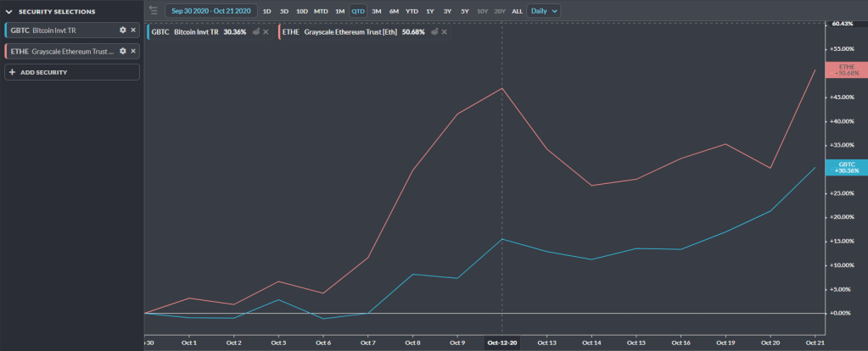Screen dimensions: 868x351
Task: Choose the 1Y period tab
Action: [x=429, y=11]
